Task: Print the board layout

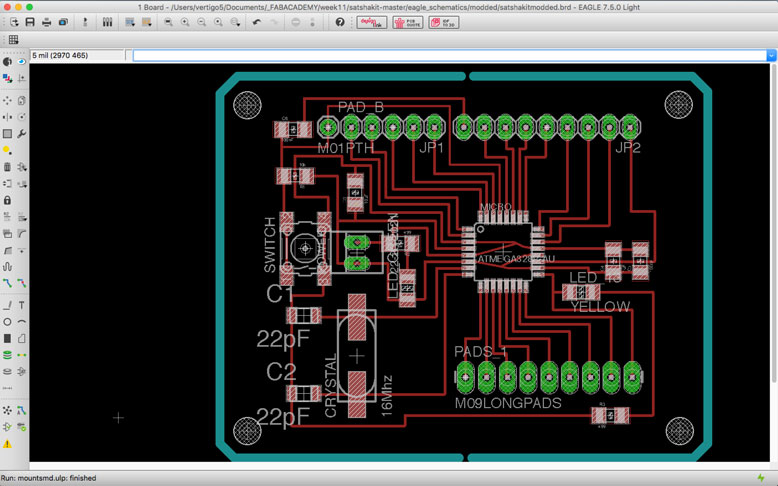Action: click(47, 22)
